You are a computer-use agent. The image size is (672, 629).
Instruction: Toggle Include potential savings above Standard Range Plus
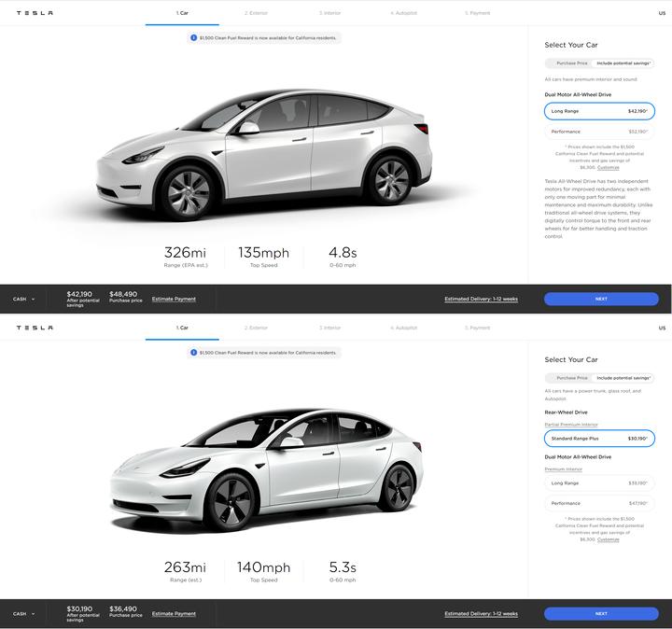coord(623,378)
